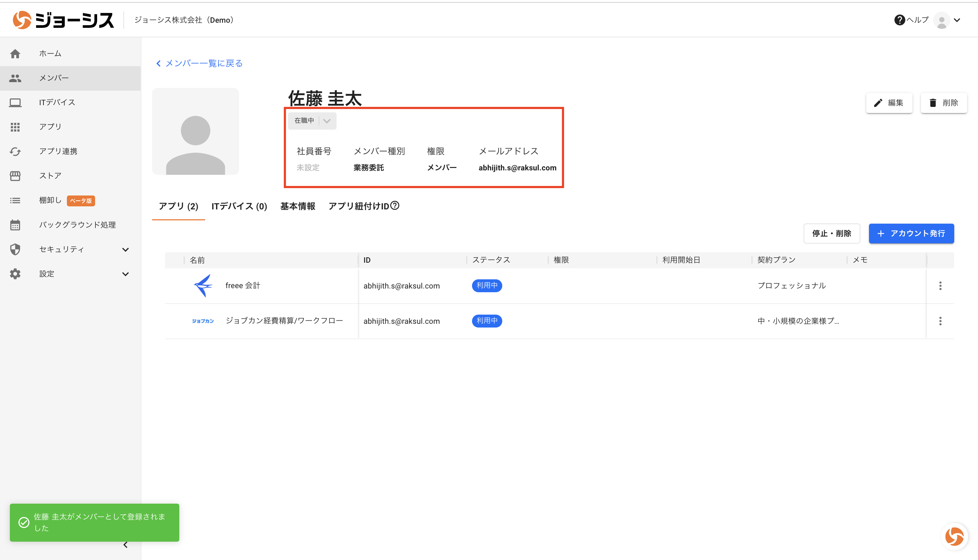Click the アプリ grid icon
978x560 pixels.
tap(15, 127)
